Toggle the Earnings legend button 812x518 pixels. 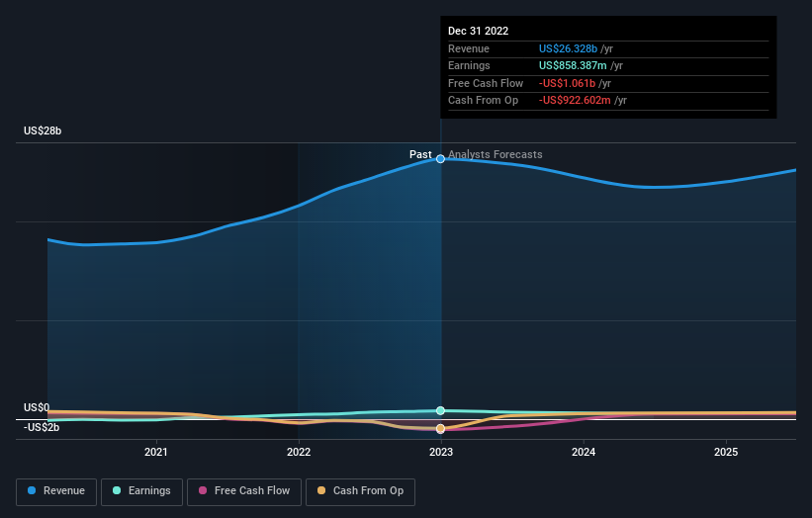(x=141, y=491)
